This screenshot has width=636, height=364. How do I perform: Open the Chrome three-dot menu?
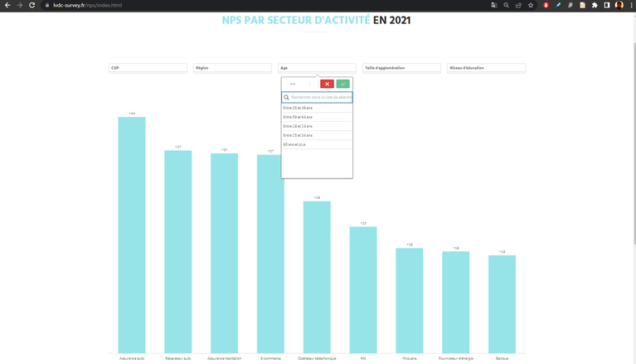tap(631, 5)
